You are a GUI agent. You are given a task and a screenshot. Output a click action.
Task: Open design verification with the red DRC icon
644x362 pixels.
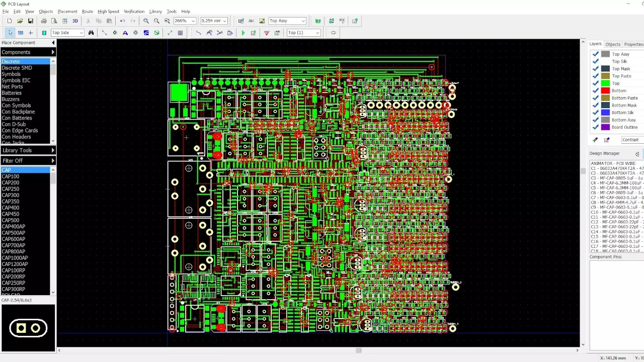(x=266, y=32)
